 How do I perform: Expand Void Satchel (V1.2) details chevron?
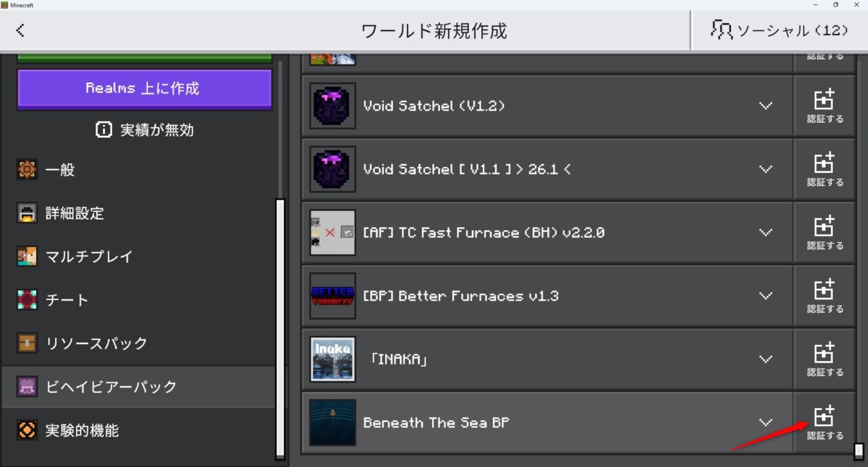[766, 106]
